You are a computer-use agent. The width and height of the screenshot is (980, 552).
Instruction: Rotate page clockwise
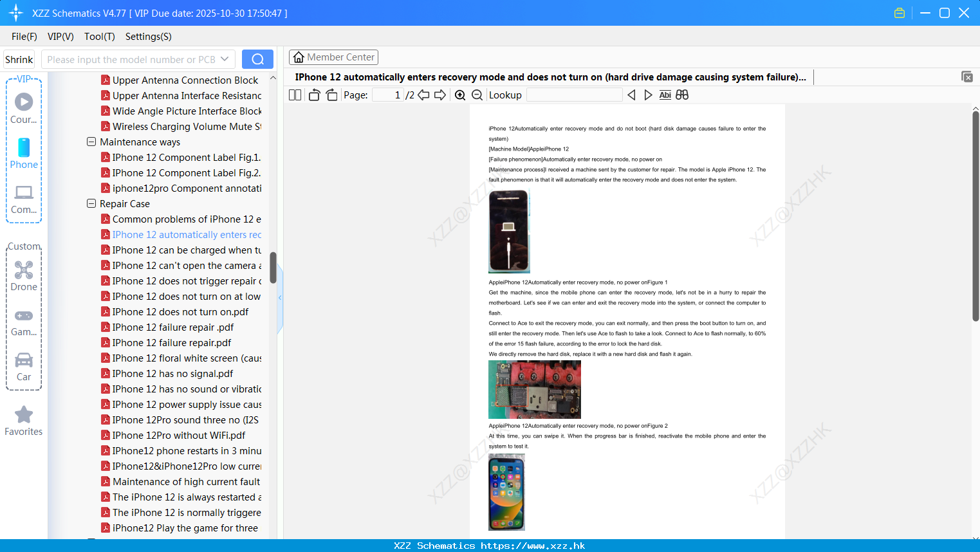(331, 95)
